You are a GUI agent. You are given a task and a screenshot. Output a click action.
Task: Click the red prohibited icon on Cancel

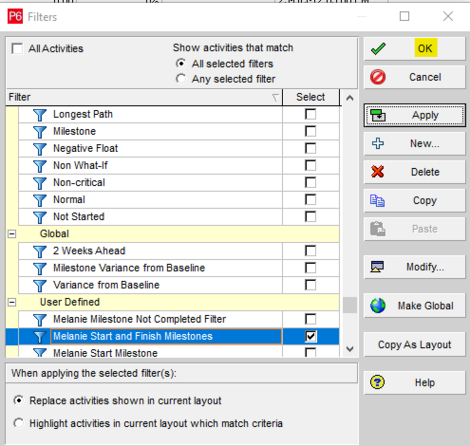tap(378, 77)
